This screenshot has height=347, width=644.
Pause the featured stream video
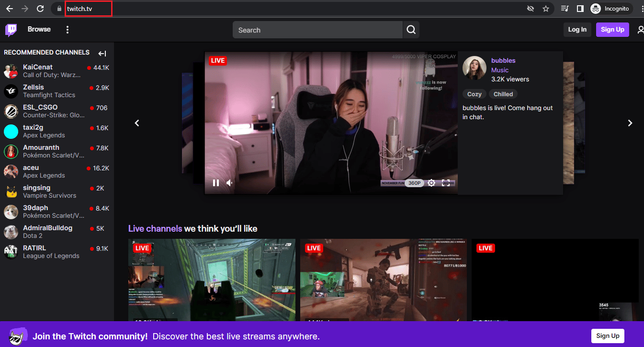click(216, 183)
